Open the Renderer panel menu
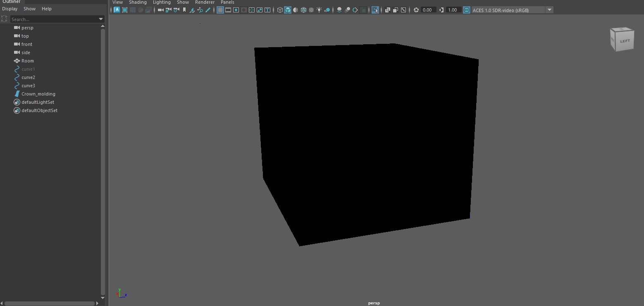 point(205,2)
